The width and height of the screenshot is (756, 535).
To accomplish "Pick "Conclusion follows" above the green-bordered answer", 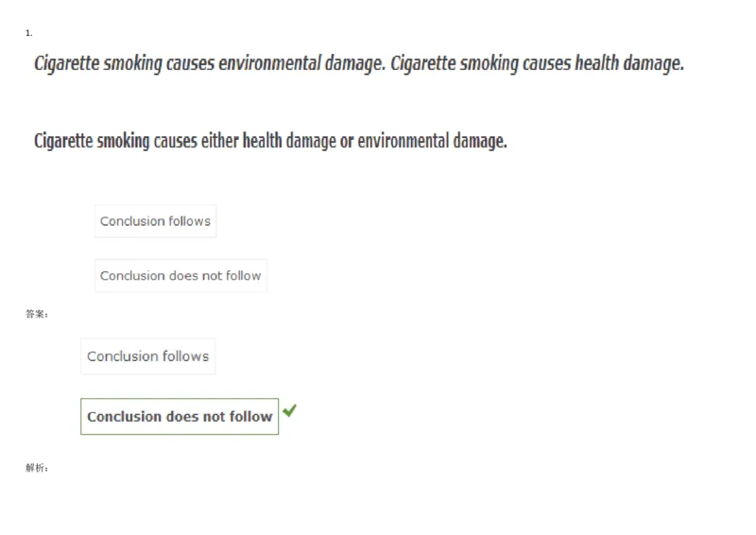I will tap(147, 356).
